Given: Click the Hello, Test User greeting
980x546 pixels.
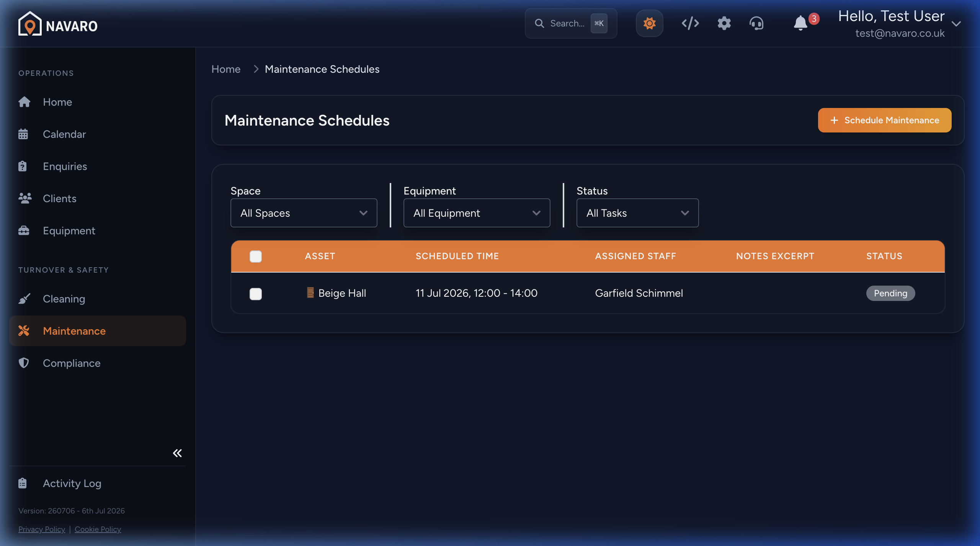Looking at the screenshot, I should pos(891,16).
